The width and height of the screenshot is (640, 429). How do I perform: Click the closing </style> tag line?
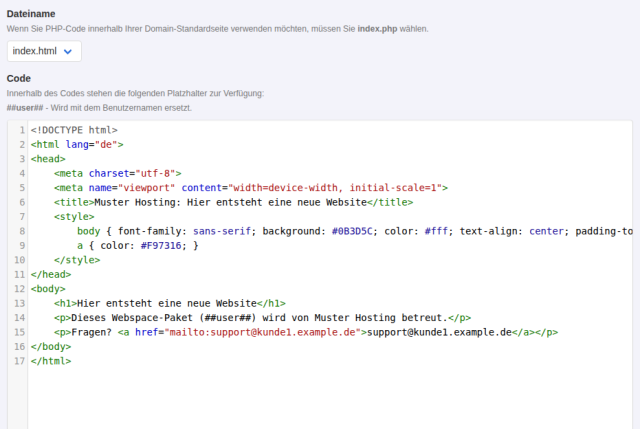77,260
